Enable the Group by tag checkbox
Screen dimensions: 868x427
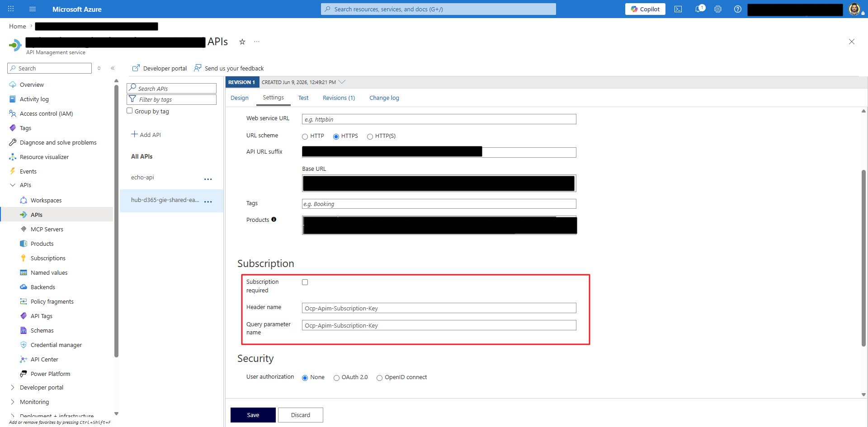pyautogui.click(x=130, y=111)
